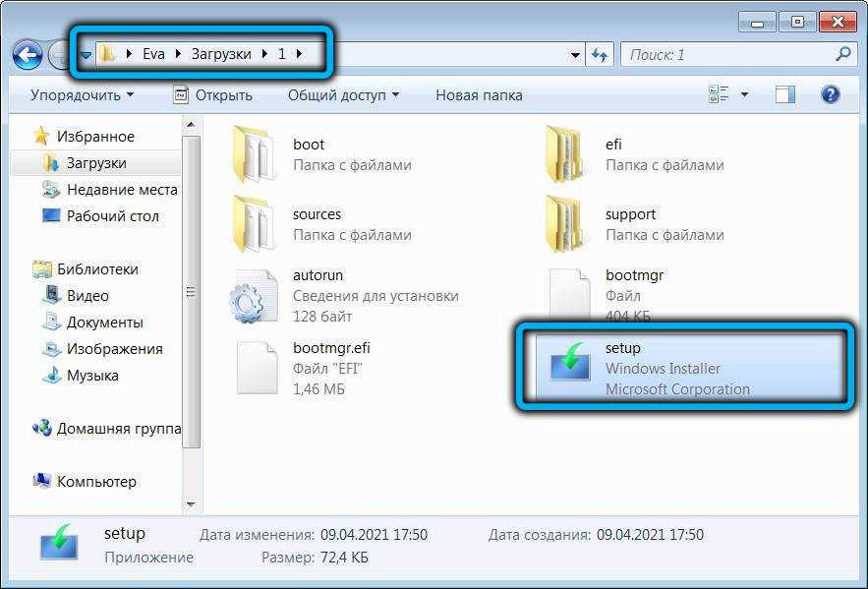Create a folder with Новая папка
The width and height of the screenshot is (868, 589).
(479, 95)
